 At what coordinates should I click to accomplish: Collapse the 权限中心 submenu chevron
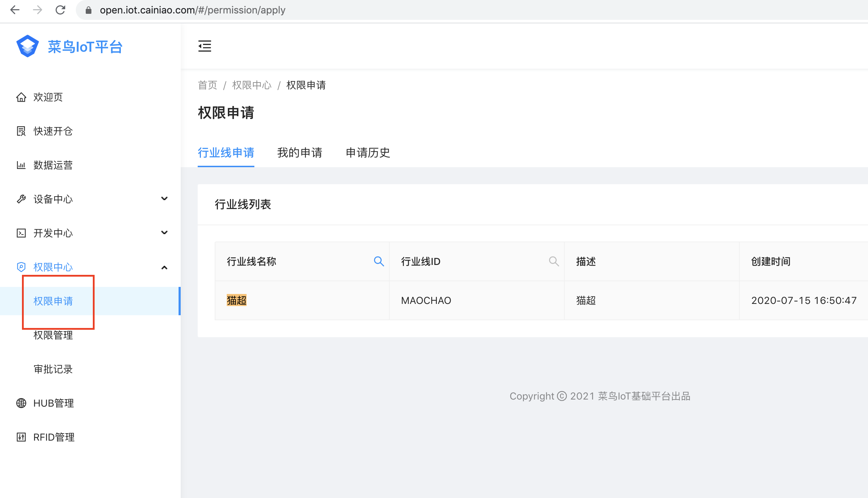(164, 267)
